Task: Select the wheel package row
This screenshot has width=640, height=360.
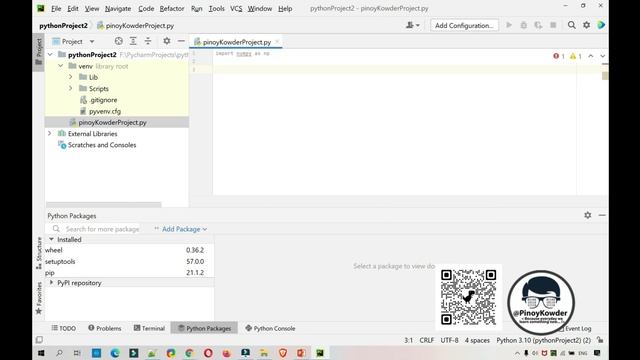Action: click(129, 250)
